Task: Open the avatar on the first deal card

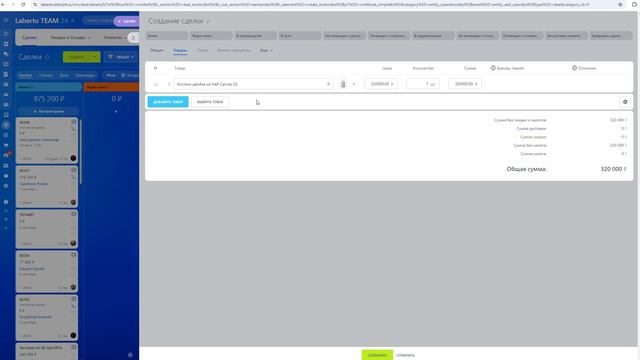Action: point(73,158)
